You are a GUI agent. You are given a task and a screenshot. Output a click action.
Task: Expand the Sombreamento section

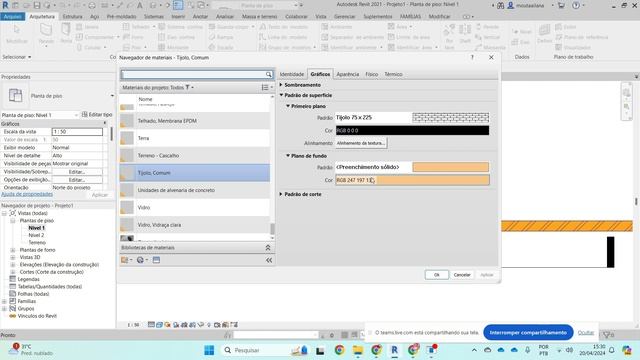281,85
